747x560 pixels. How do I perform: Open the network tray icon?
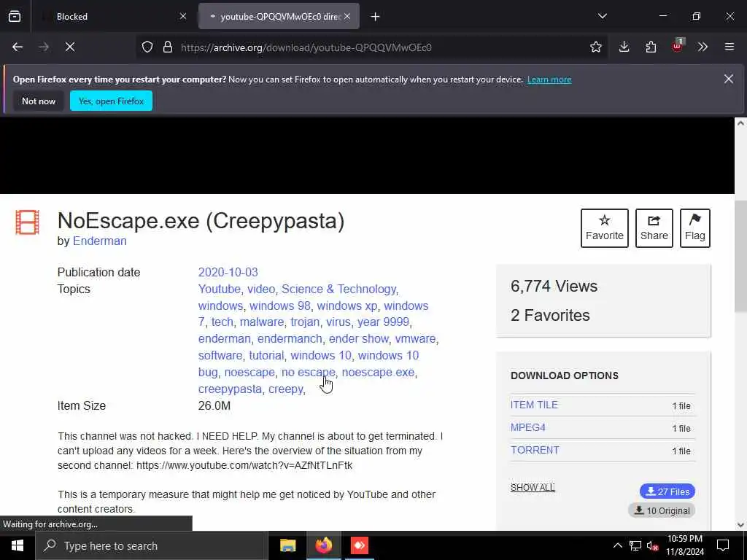point(635,545)
